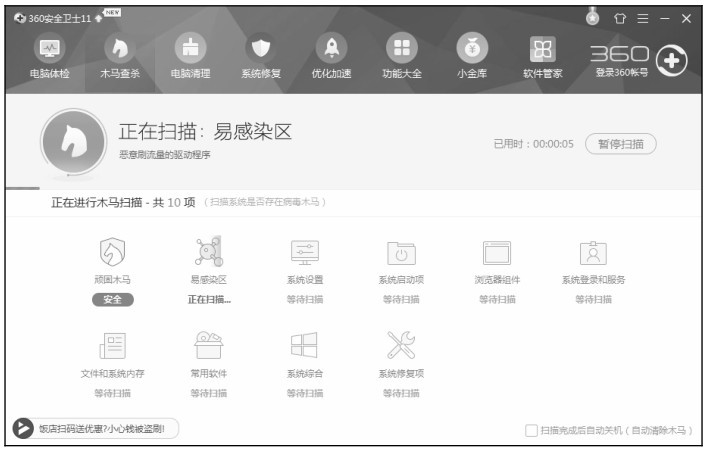Open the skin shirt icon
The width and height of the screenshot is (706, 449).
coord(620,18)
